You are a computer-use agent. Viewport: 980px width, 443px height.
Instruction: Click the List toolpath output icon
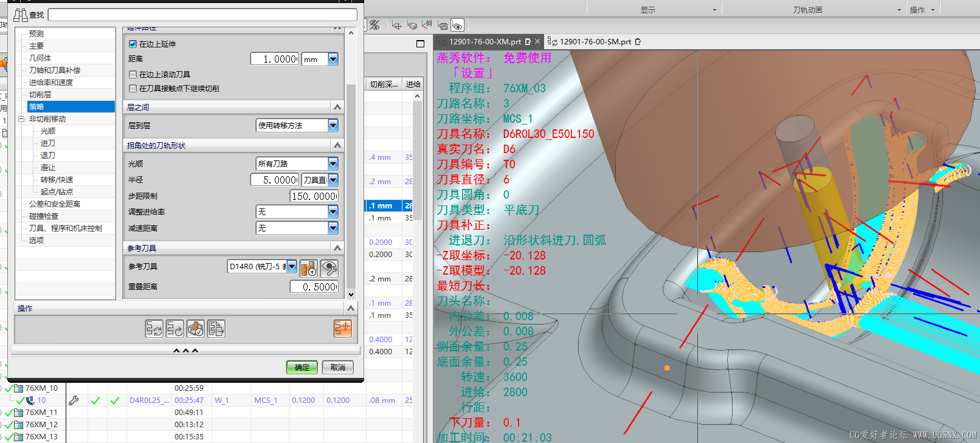(x=216, y=329)
